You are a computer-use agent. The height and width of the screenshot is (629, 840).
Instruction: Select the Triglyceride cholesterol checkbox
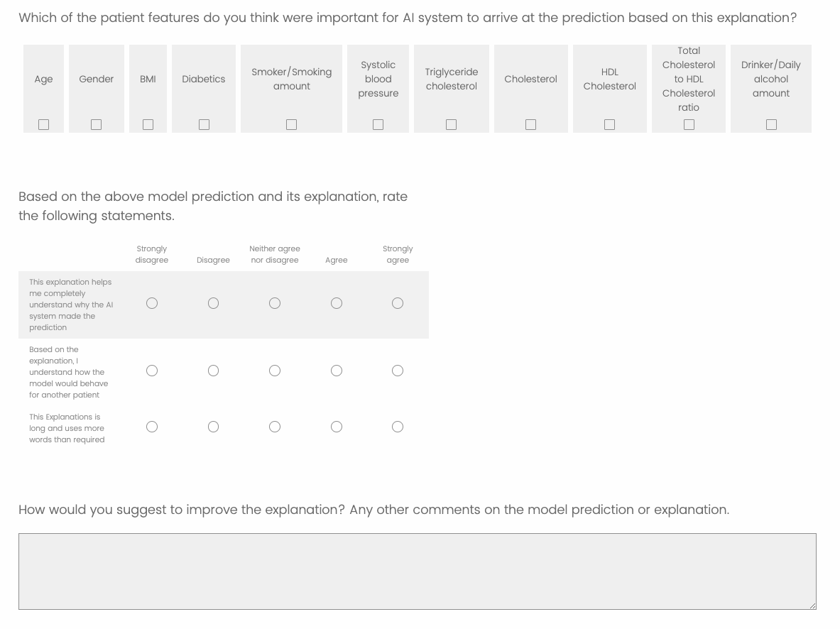point(451,124)
